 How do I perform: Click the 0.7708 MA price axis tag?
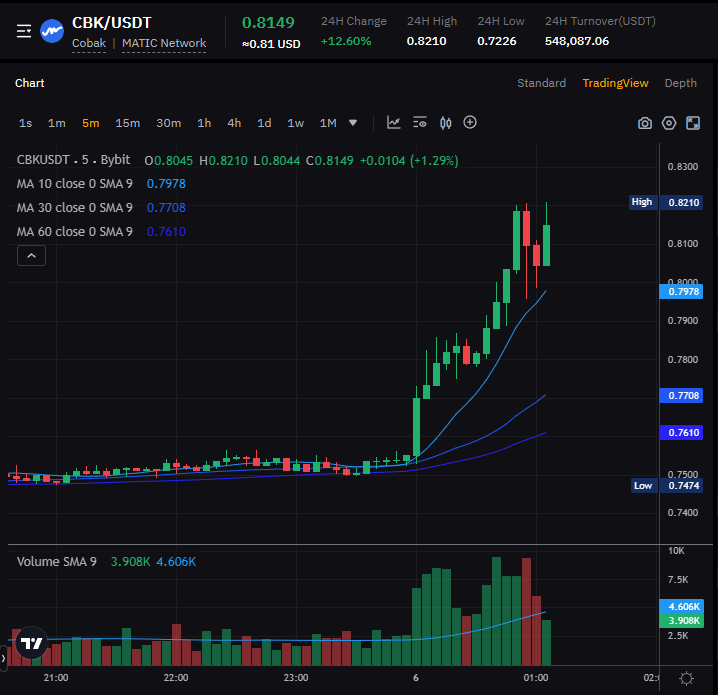coord(681,396)
